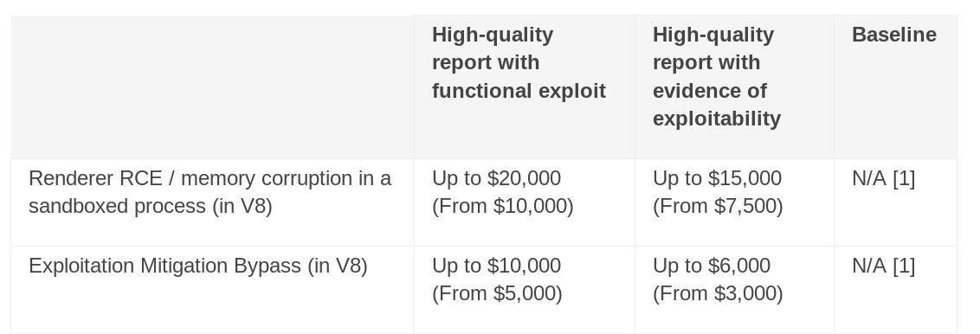This screenshot has height=334, width=980.
Task: Click the 'High-quality report with evidence of exploitability' header
Action: click(716, 76)
